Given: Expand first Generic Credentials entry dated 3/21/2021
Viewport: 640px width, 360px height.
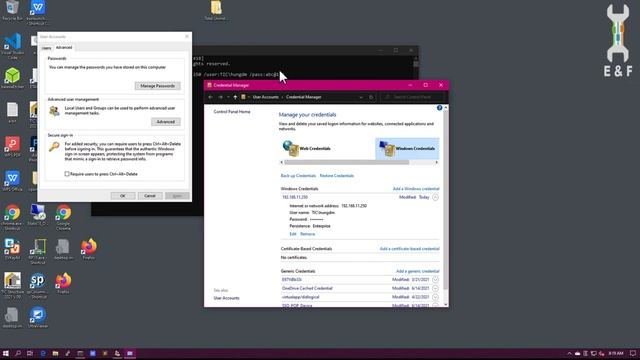Looking at the screenshot, I should tap(435, 280).
